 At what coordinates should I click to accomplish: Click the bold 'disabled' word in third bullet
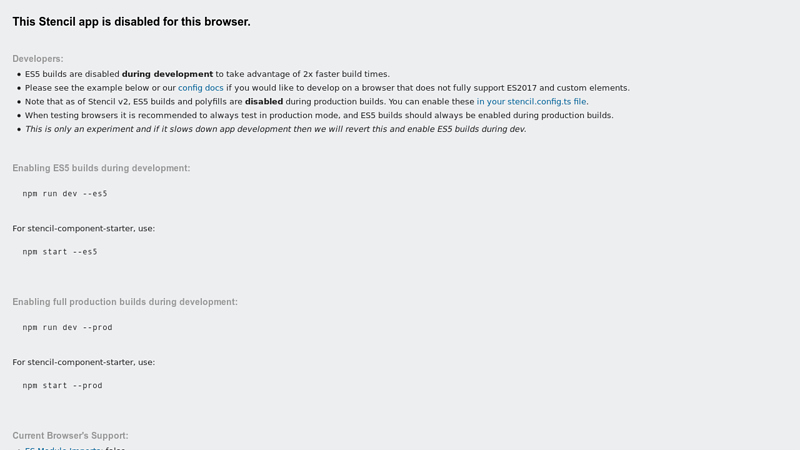[x=264, y=102]
